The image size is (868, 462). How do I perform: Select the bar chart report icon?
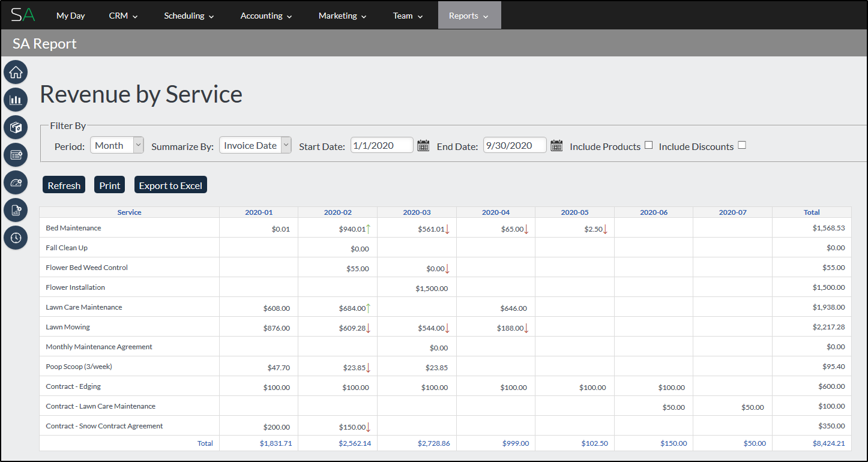click(x=16, y=100)
